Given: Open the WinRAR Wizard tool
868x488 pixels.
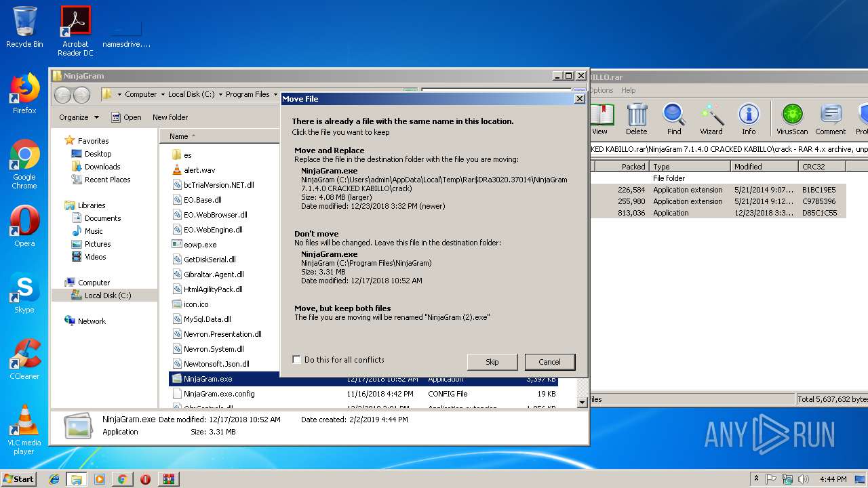Looking at the screenshot, I should pos(711,119).
